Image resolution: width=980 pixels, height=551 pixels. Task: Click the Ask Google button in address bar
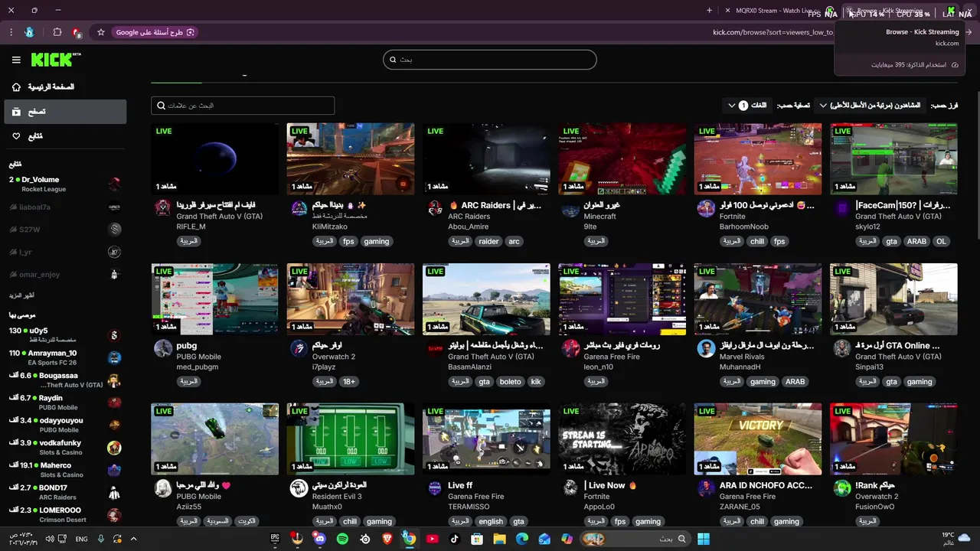click(156, 32)
